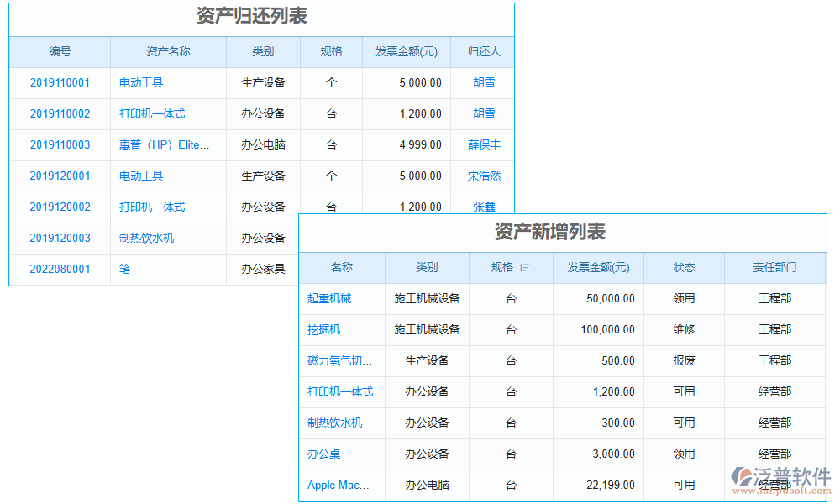Click the 编号 column header
The height and width of the screenshot is (504, 840).
pos(60,52)
